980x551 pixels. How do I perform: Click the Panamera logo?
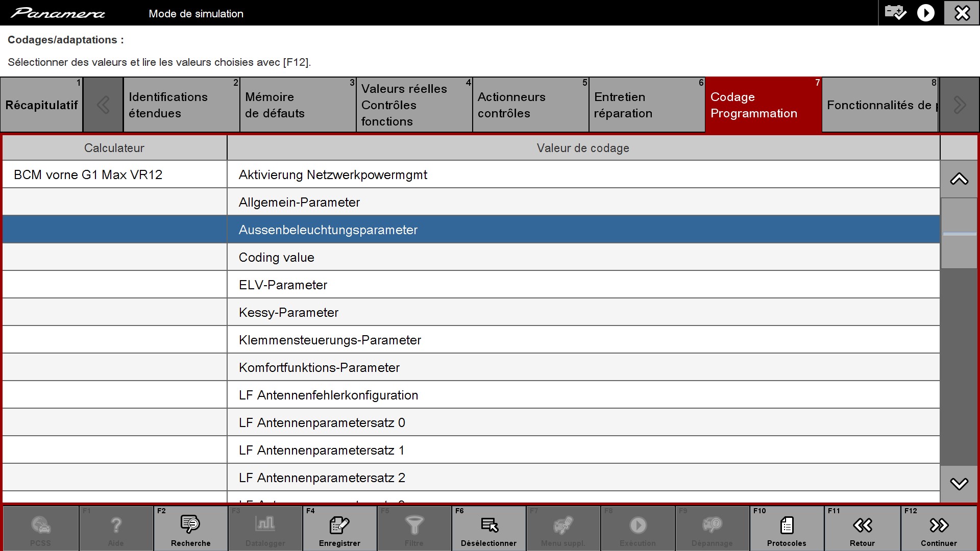(x=58, y=13)
